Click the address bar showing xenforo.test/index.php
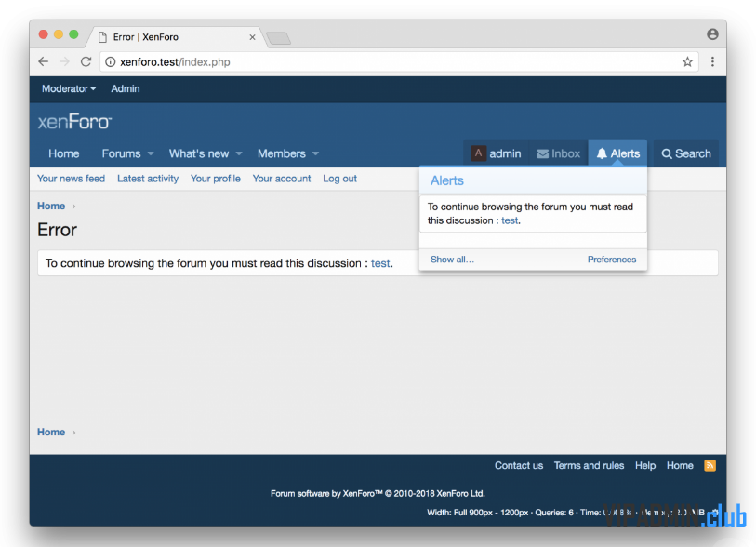 pyautogui.click(x=399, y=61)
